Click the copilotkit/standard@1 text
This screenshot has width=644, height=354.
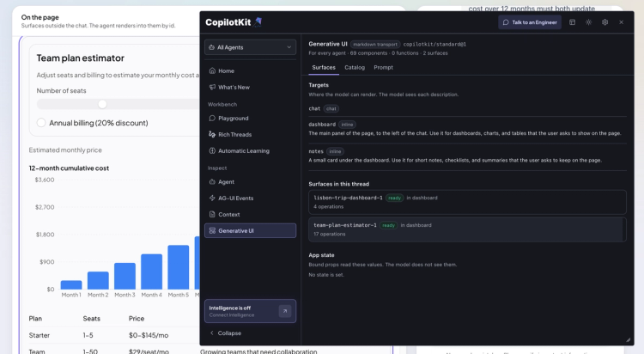[x=434, y=45]
